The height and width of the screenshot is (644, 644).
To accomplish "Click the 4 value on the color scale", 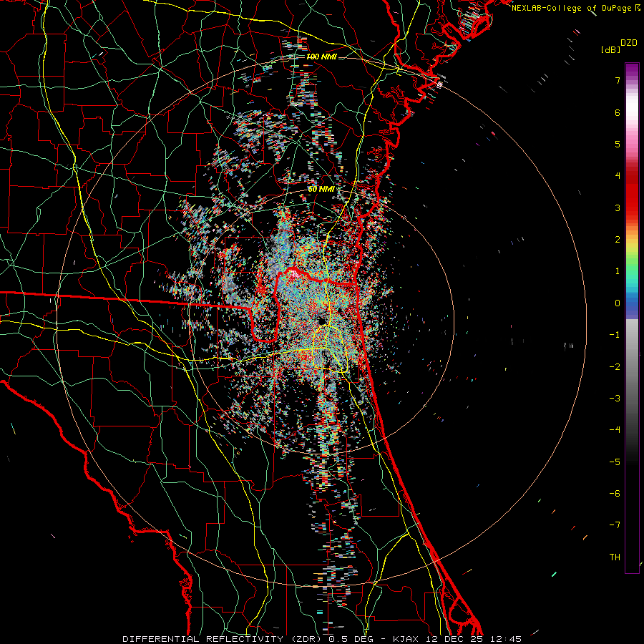I will click(x=618, y=176).
